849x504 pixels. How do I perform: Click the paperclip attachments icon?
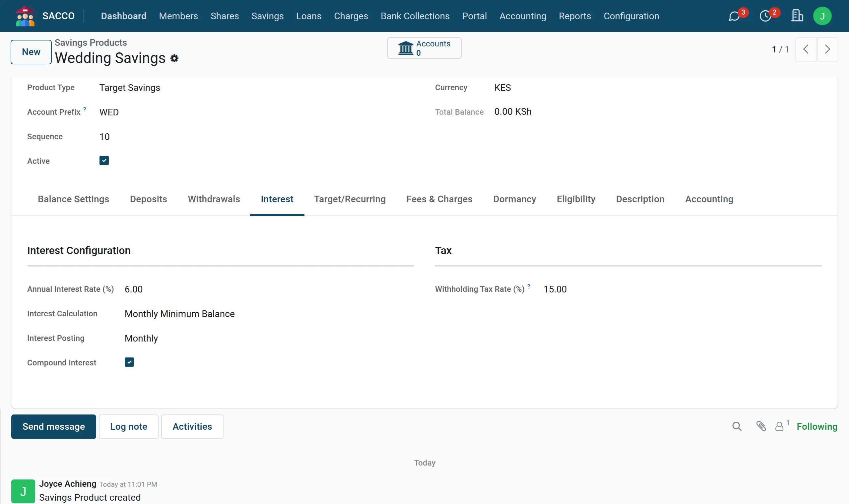coord(761,426)
